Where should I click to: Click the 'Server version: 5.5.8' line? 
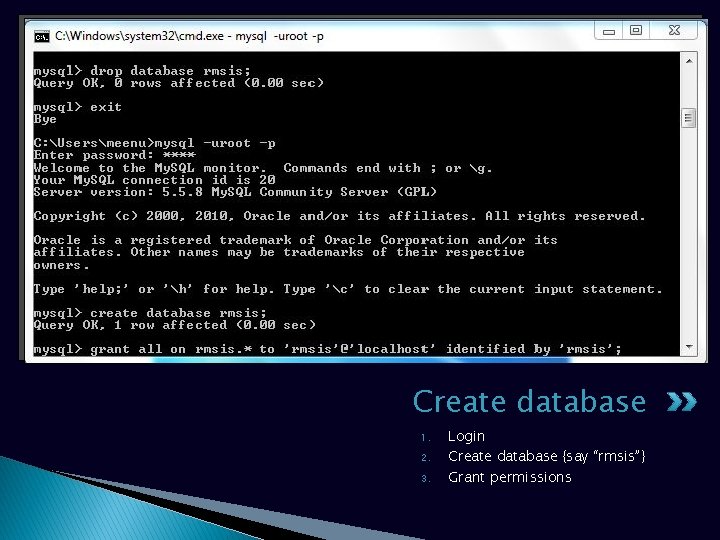pyautogui.click(x=235, y=192)
